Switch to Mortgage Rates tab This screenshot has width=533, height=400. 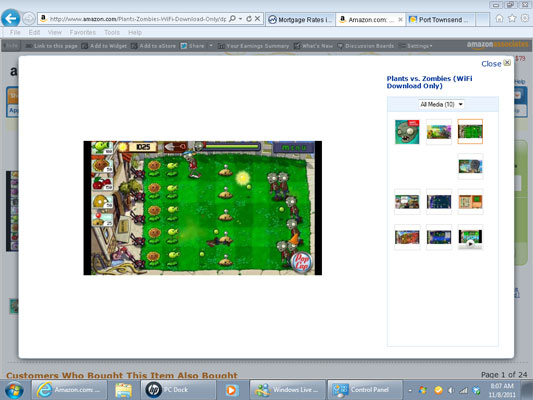(301, 20)
